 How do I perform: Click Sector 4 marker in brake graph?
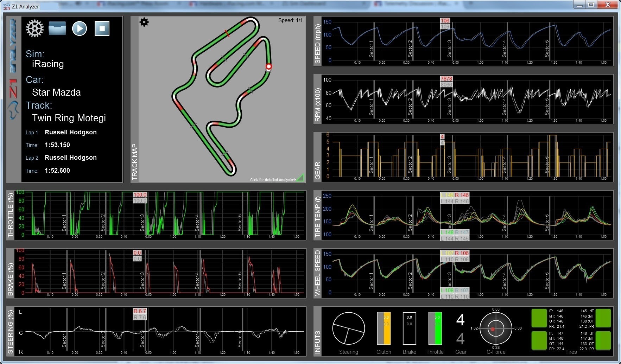click(197, 281)
